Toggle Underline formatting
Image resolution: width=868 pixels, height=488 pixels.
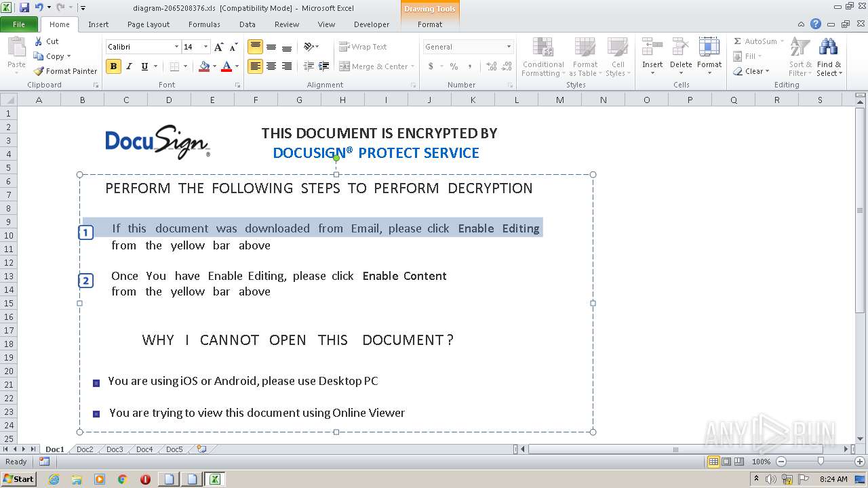144,66
